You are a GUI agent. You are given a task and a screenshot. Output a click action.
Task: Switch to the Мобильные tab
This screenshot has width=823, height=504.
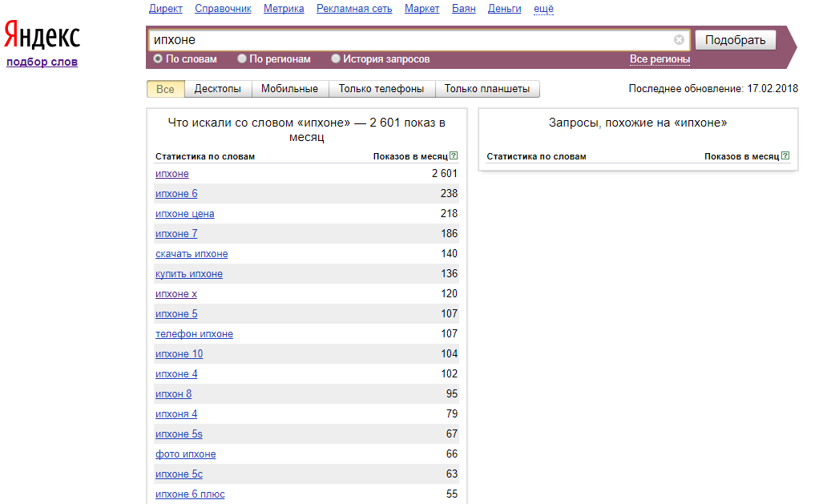pos(290,89)
